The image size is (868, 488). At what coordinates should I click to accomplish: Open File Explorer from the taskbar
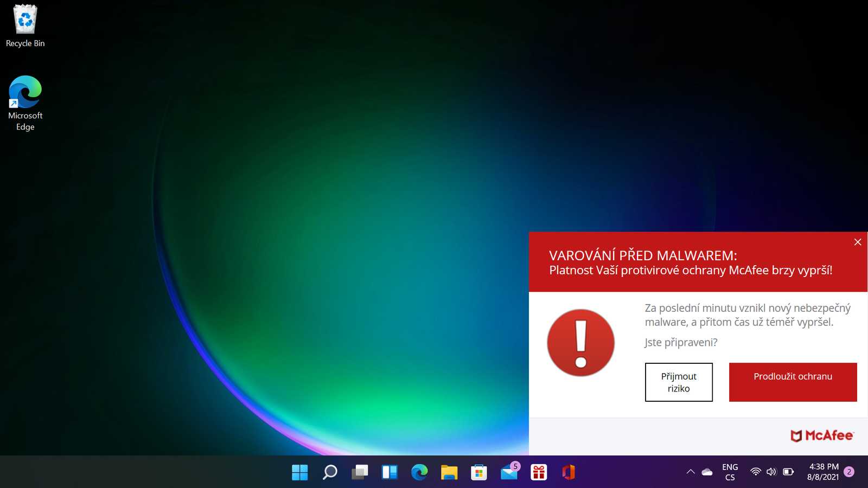pyautogui.click(x=449, y=472)
